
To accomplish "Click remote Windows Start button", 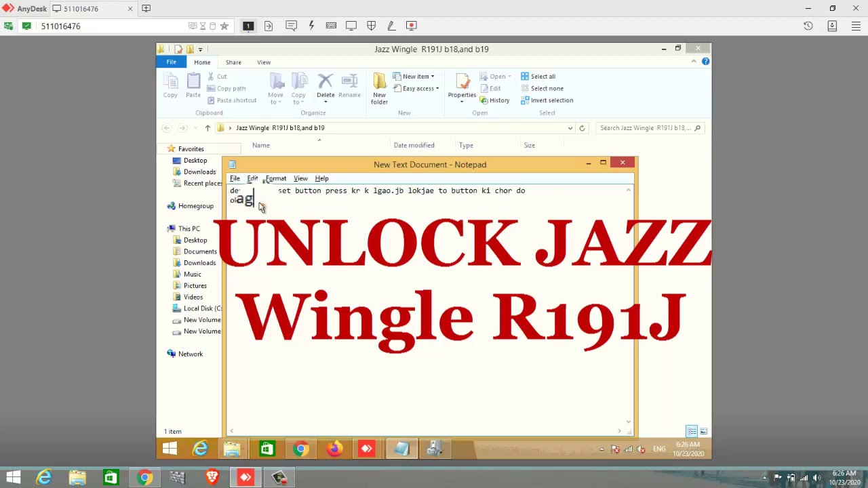I will pos(170,449).
